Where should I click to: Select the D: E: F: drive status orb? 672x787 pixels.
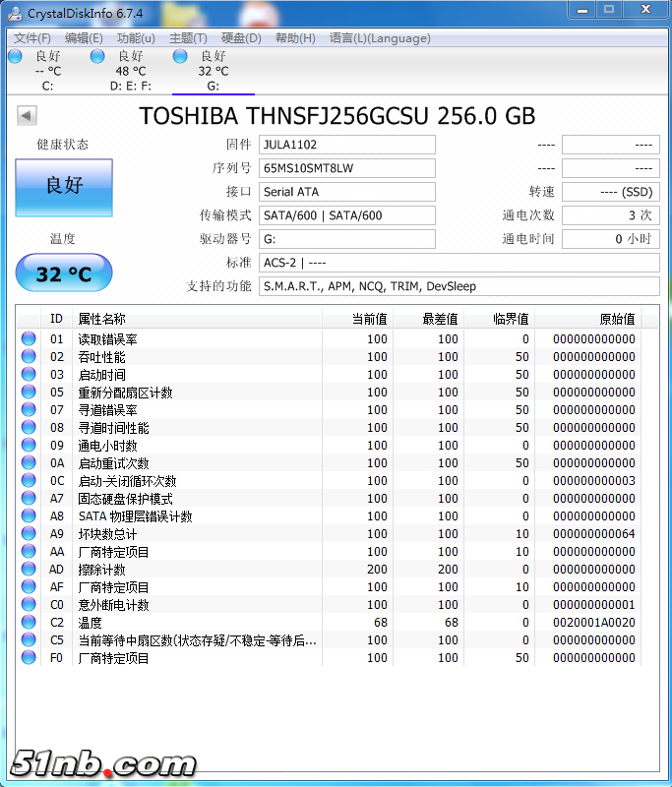tap(97, 57)
